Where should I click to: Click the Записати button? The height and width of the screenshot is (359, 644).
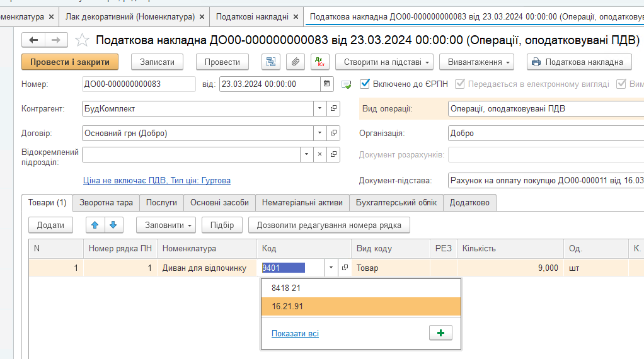pyautogui.click(x=157, y=62)
